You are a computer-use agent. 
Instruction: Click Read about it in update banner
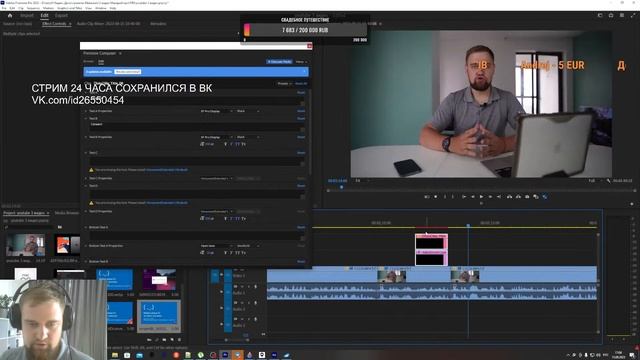pos(128,72)
